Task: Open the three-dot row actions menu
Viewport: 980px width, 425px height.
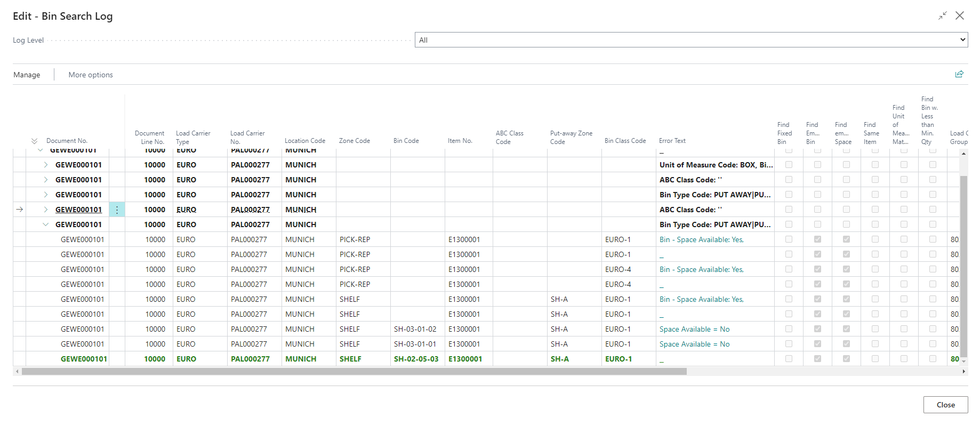Action: (117, 210)
